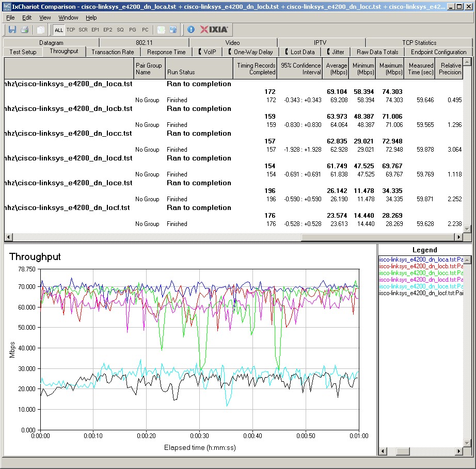
Task: Switch to the 802.11 tab
Action: coord(144,42)
